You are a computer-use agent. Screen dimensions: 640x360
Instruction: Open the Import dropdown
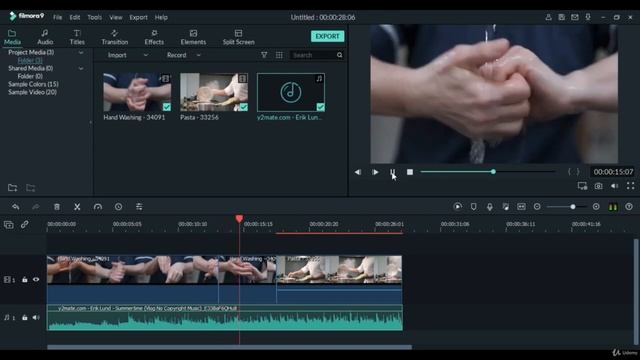128,55
